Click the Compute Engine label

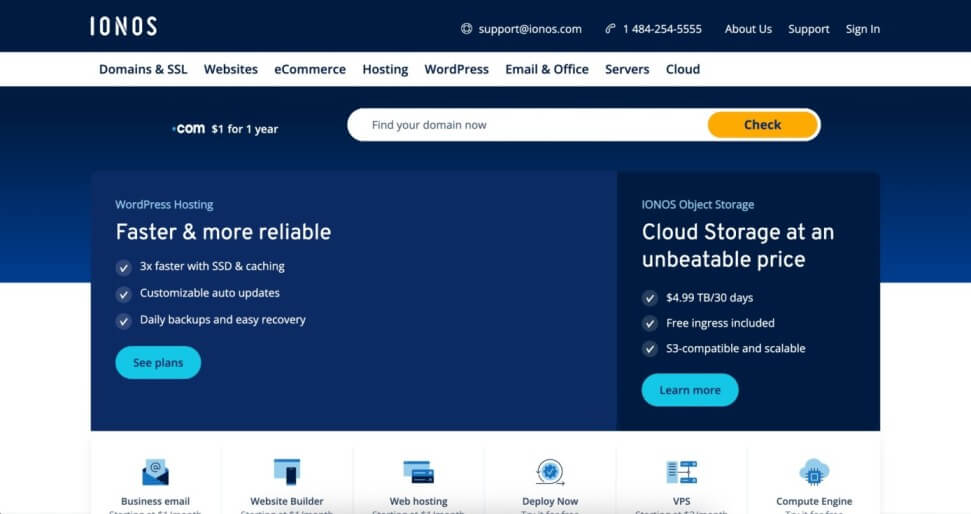coord(814,501)
